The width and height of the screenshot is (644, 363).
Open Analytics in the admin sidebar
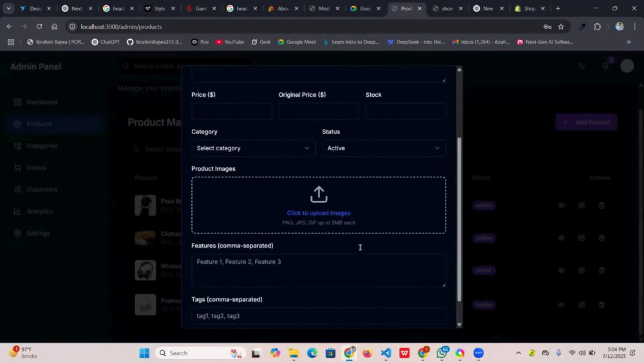pos(53,211)
